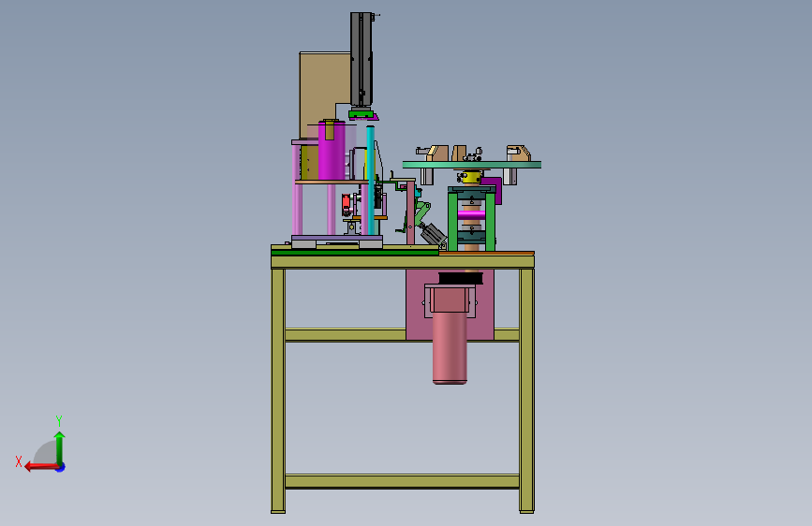The height and width of the screenshot is (526, 812).
Task: Select the magenta cylinder on the press
Action: (332, 150)
